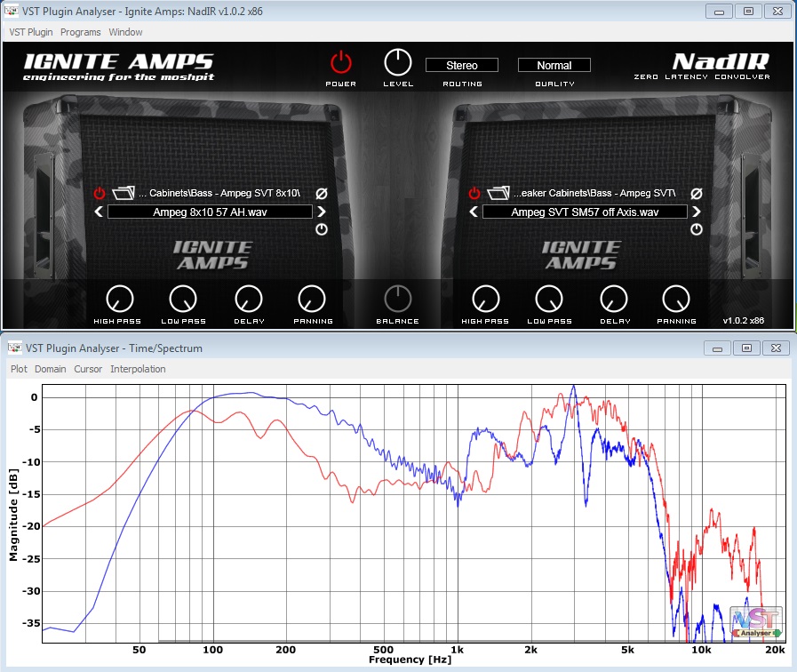
Task: Click left channel phase invert Ø icon
Action: (321, 192)
